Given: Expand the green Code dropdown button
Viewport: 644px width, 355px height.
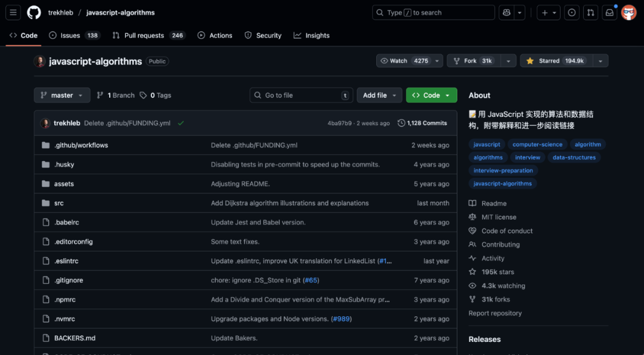Looking at the screenshot, I should coord(432,95).
